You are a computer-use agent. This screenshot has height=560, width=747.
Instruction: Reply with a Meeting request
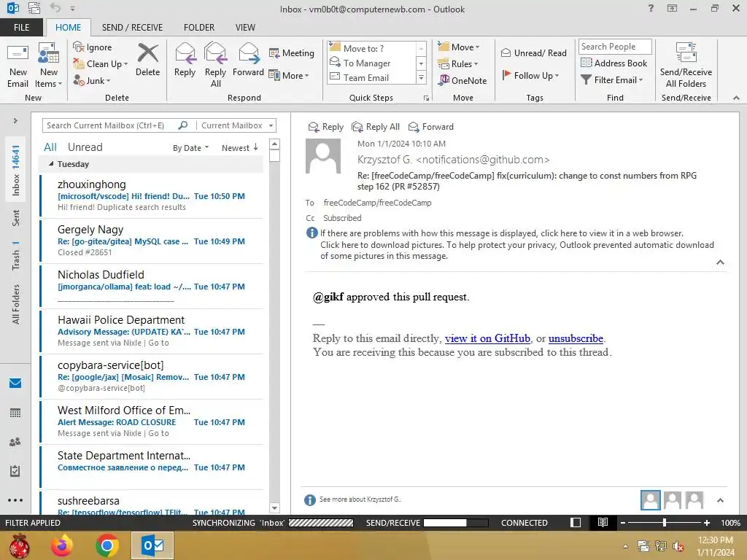click(292, 52)
